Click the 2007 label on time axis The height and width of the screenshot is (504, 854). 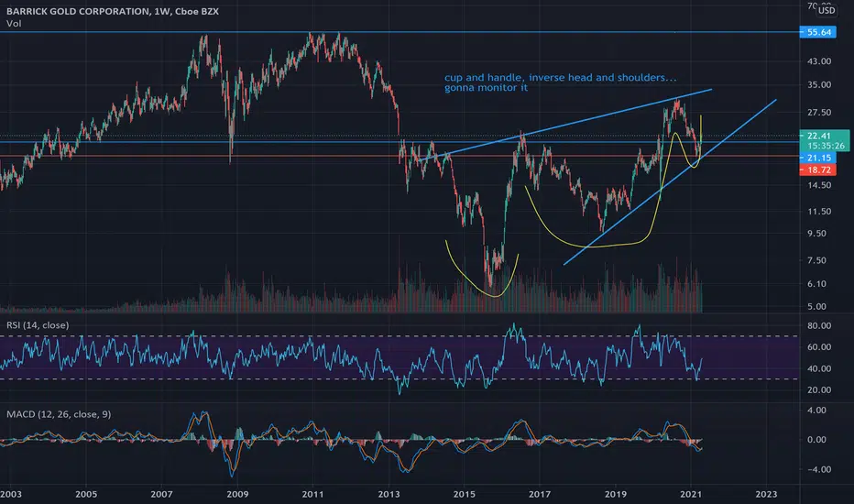(162, 494)
